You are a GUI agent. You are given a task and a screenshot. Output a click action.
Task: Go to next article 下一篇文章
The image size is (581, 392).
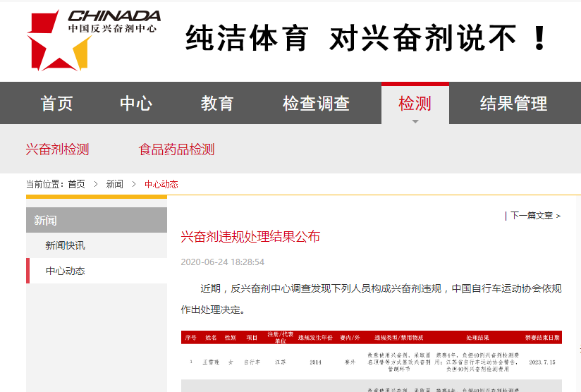click(534, 216)
